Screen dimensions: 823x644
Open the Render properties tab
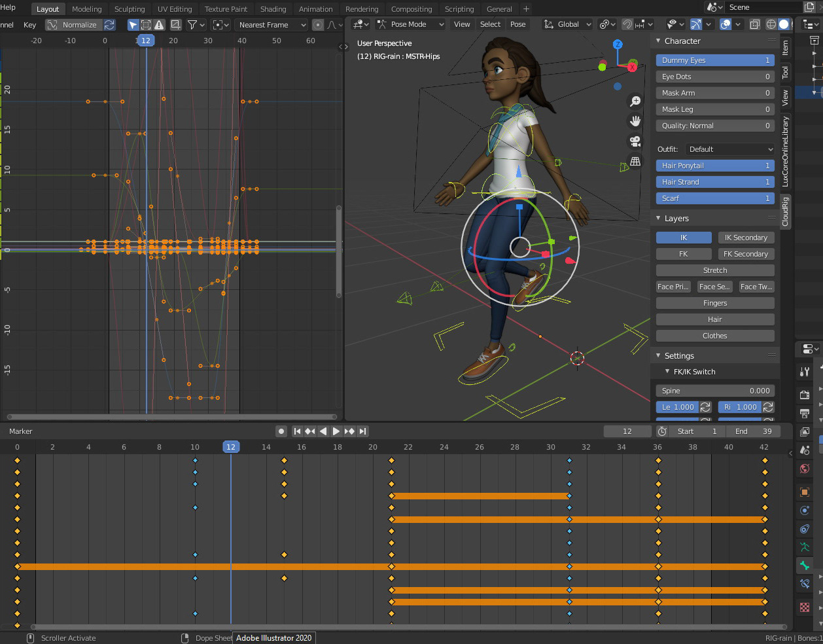805,395
